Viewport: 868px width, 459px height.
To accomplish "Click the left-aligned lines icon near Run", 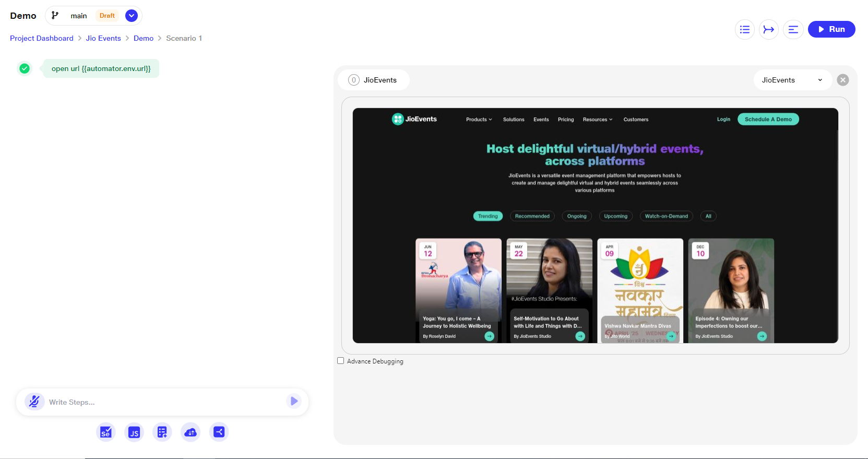I will click(x=793, y=29).
